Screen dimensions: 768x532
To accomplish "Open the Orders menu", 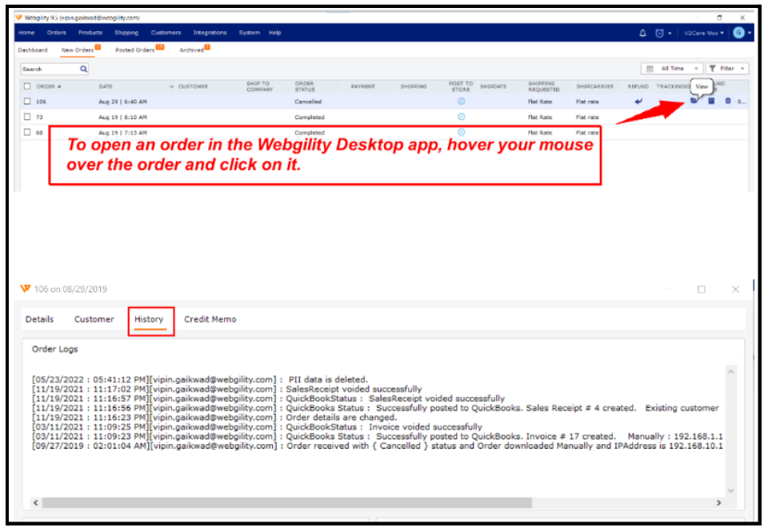I will pos(56,33).
